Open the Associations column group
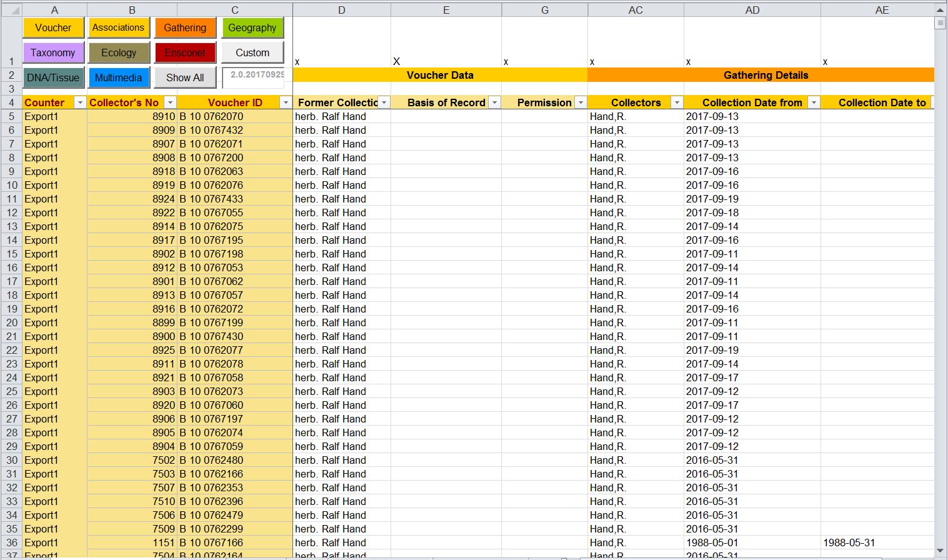948x560 pixels. pyautogui.click(x=118, y=28)
